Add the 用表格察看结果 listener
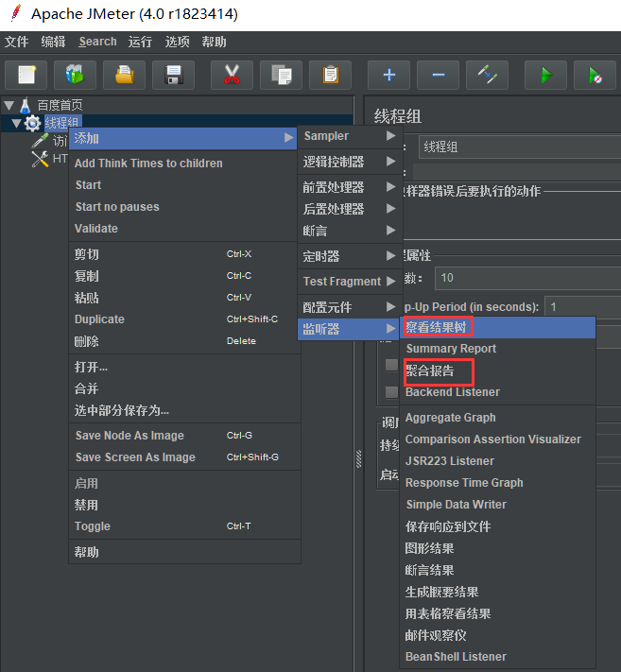 (x=497, y=613)
